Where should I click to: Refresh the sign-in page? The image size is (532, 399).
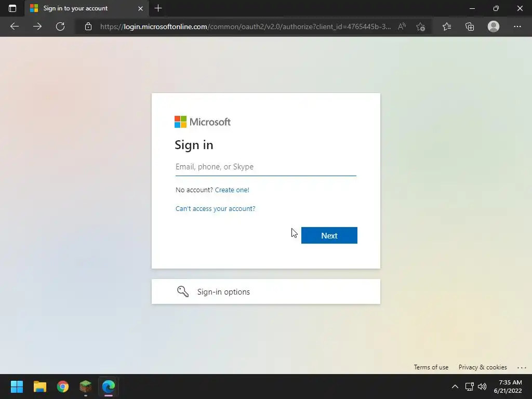pos(60,26)
